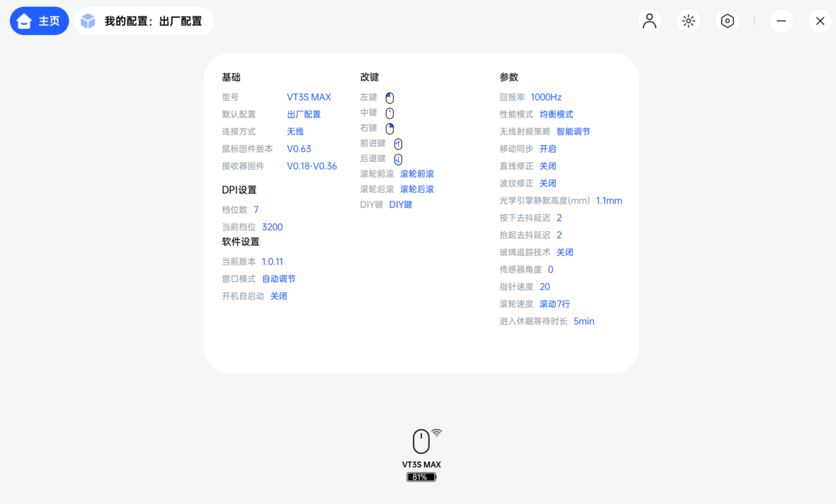Open the 进入休眠等待时长 5min selector
This screenshot has height=504, width=836.
(x=583, y=321)
